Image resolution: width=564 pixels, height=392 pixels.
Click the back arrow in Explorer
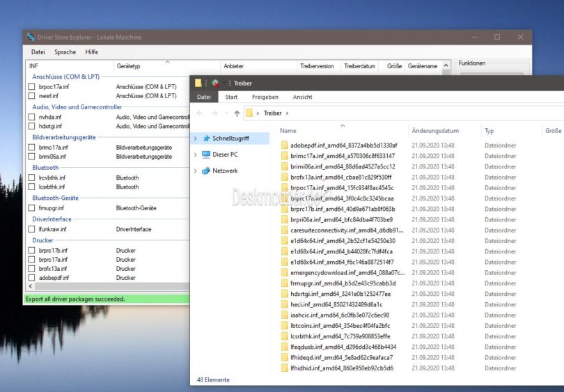tap(201, 113)
